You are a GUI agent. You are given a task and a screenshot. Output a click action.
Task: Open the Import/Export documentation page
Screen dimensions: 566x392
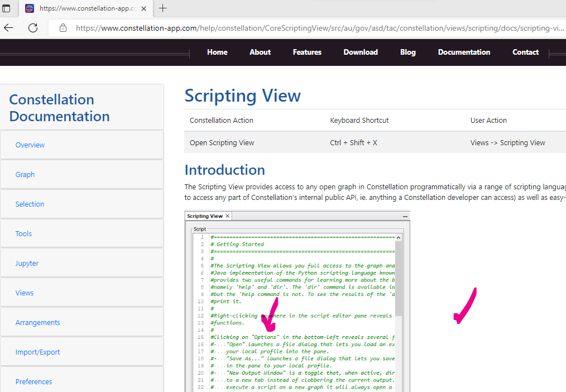point(38,352)
